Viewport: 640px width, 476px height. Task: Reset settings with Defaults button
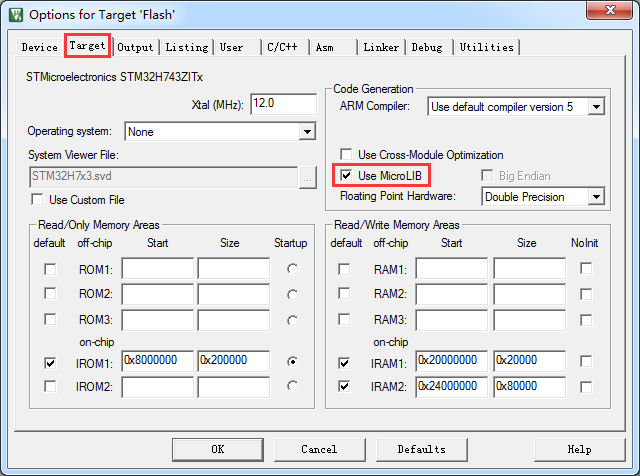422,449
